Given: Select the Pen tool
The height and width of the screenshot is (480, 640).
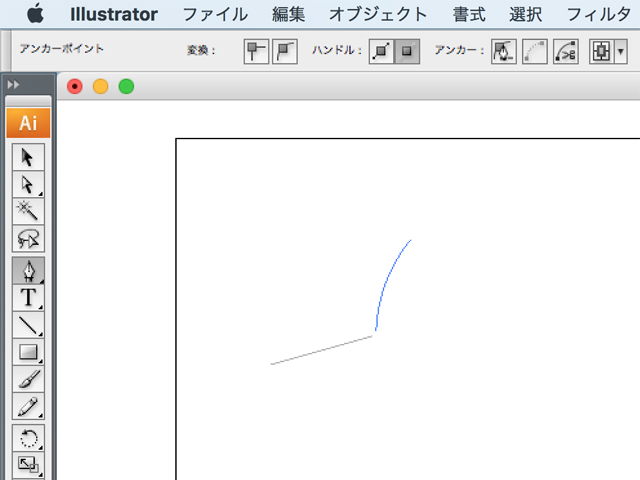Looking at the screenshot, I should pos(28,270).
